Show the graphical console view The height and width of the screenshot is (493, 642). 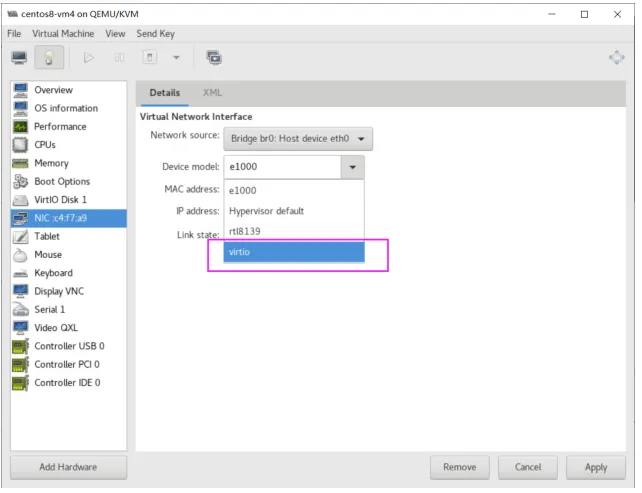tap(19, 58)
